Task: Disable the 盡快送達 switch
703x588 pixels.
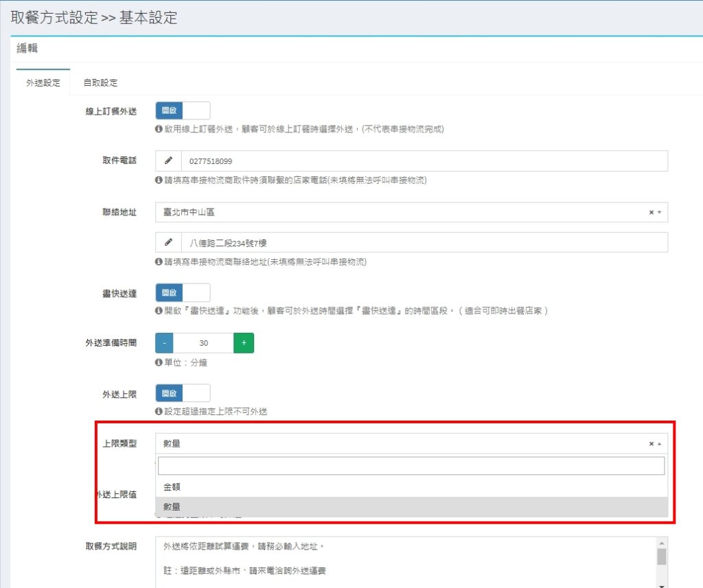Action: (x=183, y=293)
